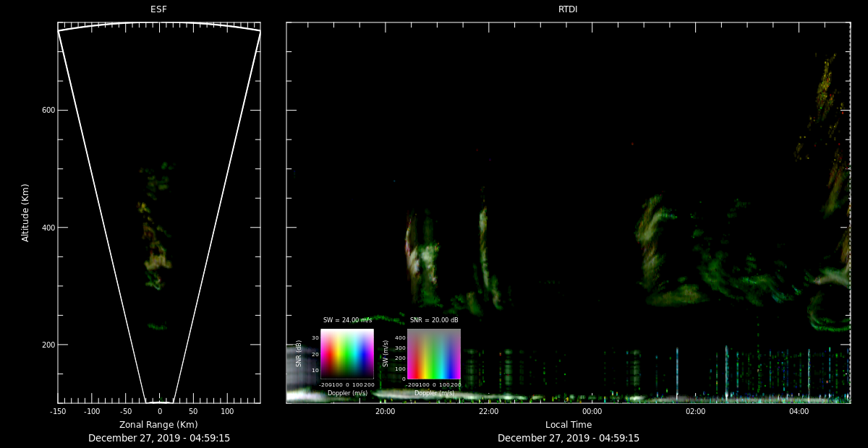Image resolution: width=868 pixels, height=448 pixels.
Task: Click the Local Time axis label
Action: [x=569, y=425]
